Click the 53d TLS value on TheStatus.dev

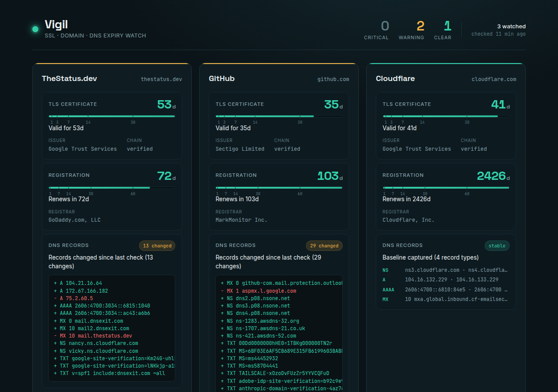166,105
